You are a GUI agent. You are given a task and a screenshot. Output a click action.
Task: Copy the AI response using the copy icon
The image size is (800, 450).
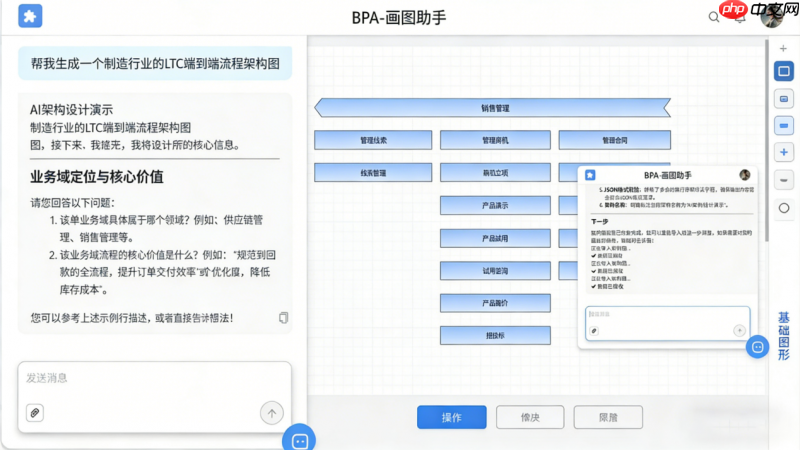(284, 318)
